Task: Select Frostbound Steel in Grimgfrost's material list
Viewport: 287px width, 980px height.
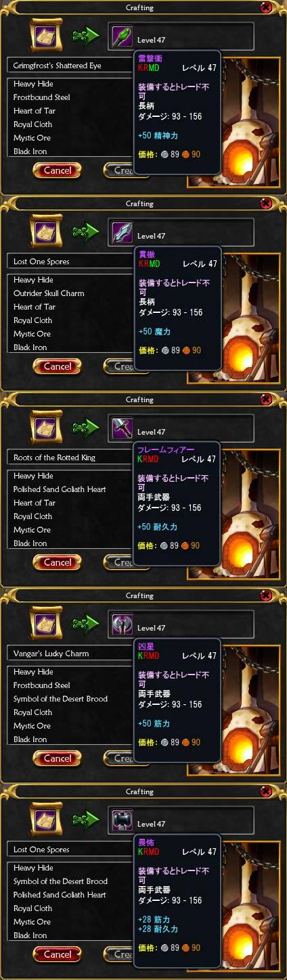Action: [42, 97]
